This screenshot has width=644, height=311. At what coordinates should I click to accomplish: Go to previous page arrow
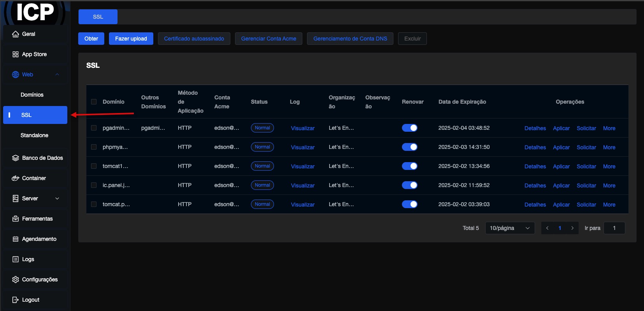point(547,228)
